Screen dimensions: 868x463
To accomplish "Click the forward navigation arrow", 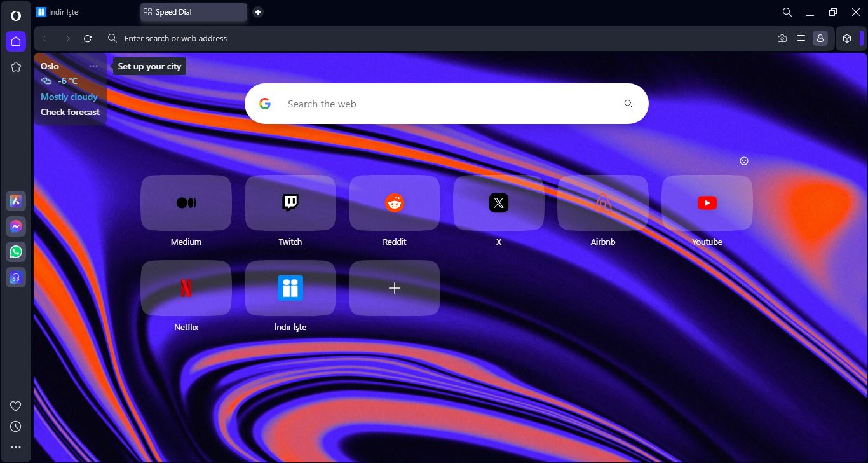I will [67, 38].
